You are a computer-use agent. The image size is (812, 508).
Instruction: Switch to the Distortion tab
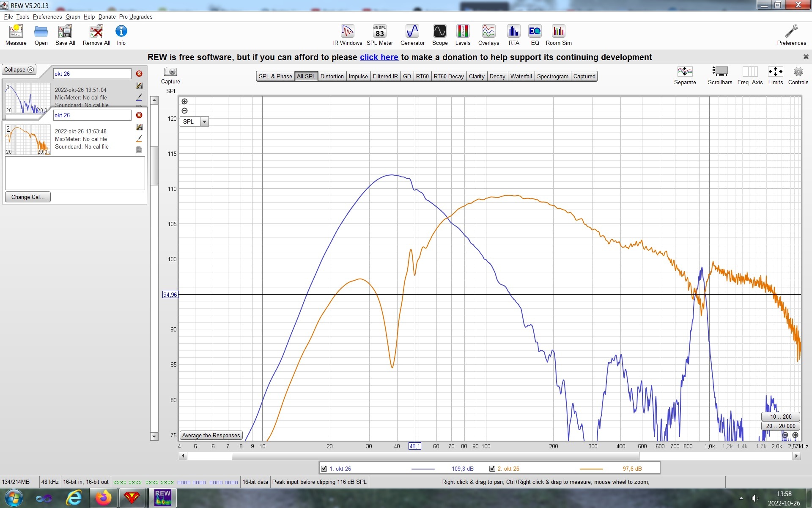332,77
